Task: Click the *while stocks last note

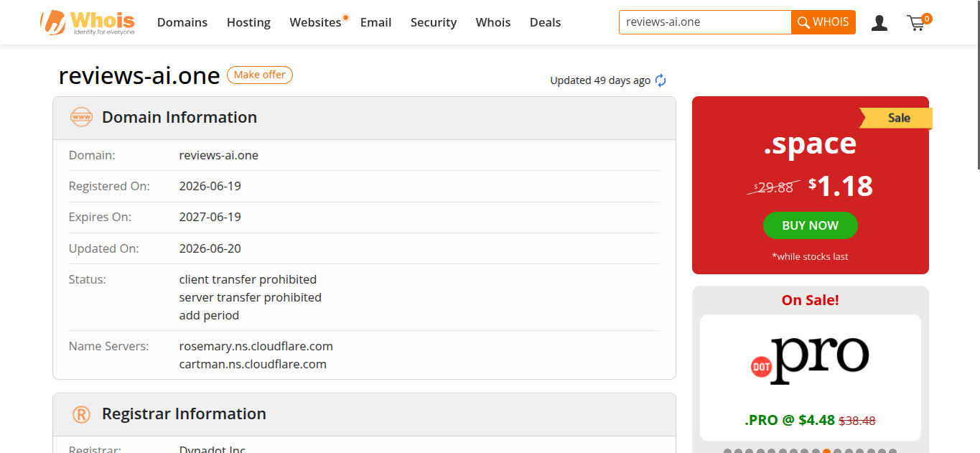Action: [x=810, y=256]
